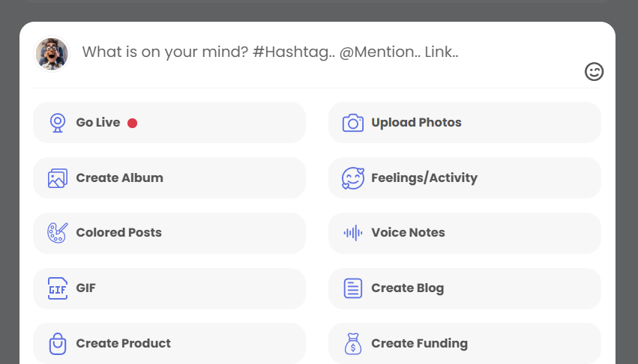The image size is (638, 364).
Task: Click the Colored Posts palette icon
Action: tap(58, 233)
